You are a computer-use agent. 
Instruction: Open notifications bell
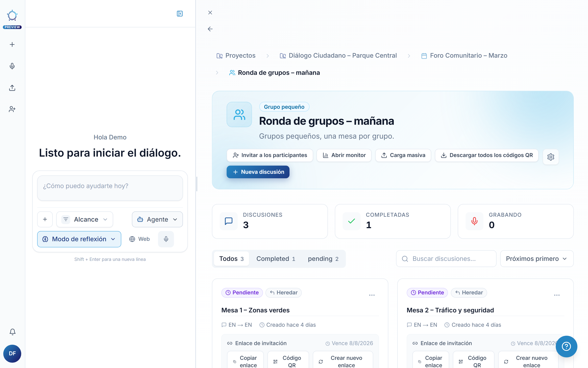tap(12, 332)
